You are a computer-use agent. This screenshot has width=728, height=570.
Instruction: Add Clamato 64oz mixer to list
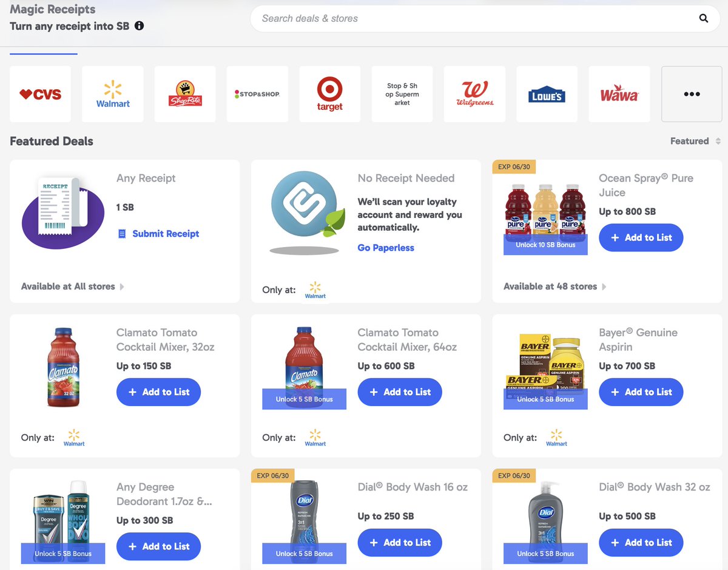[400, 392]
